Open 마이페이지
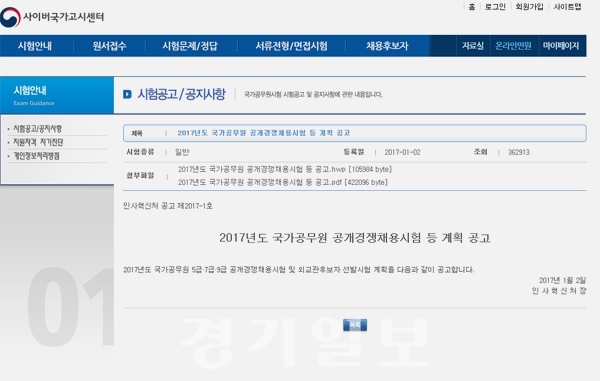Image resolution: width=600 pixels, height=381 pixels. 561,46
